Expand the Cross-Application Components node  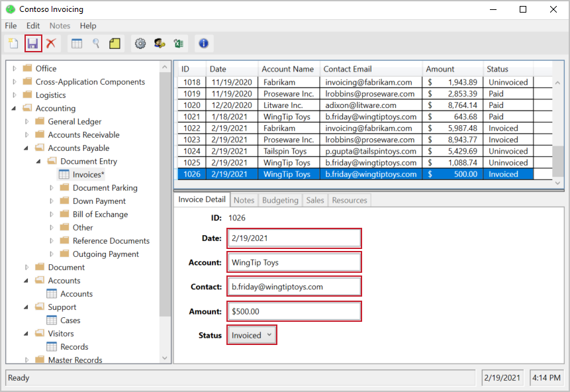pos(14,82)
